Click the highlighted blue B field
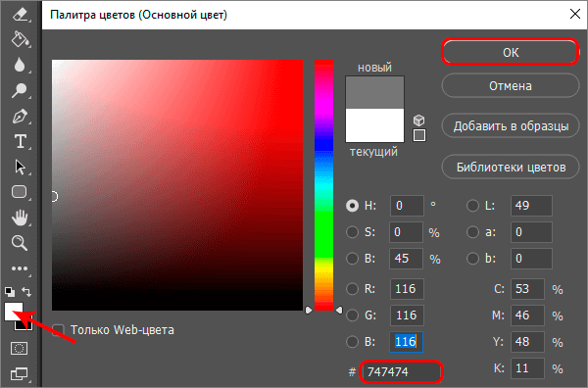 pos(406,342)
